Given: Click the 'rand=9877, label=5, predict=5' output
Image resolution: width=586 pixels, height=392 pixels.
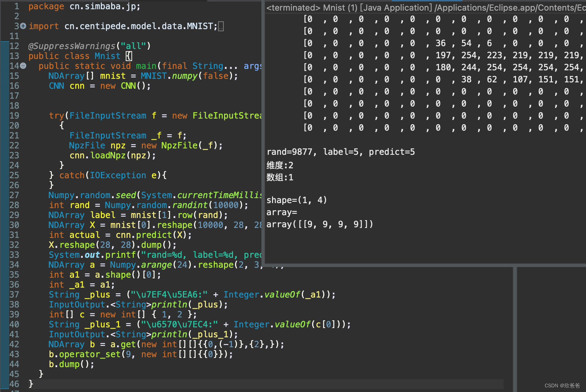Looking at the screenshot, I should [341, 152].
